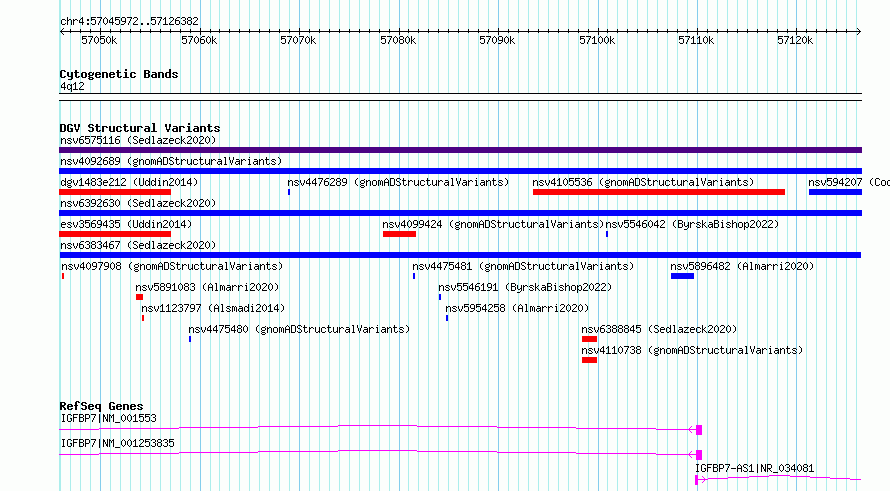Click the blue nsv4092689 variant bar
This screenshot has width=890, height=491.
[460, 171]
